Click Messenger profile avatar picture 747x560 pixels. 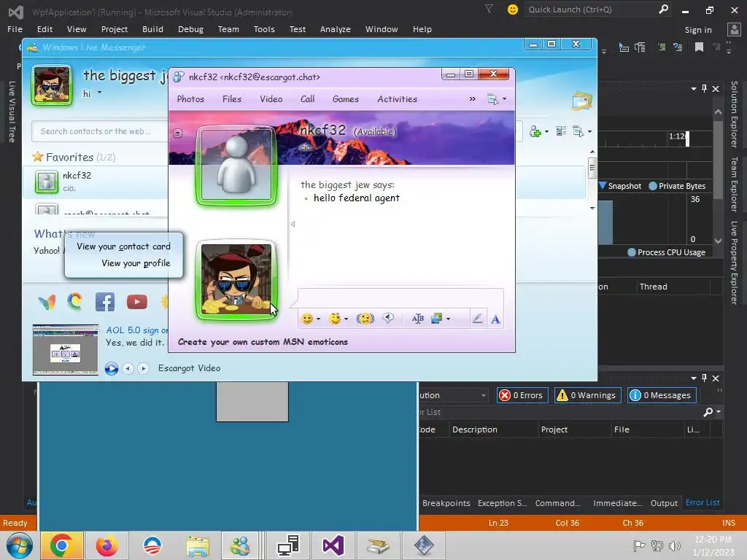52,85
